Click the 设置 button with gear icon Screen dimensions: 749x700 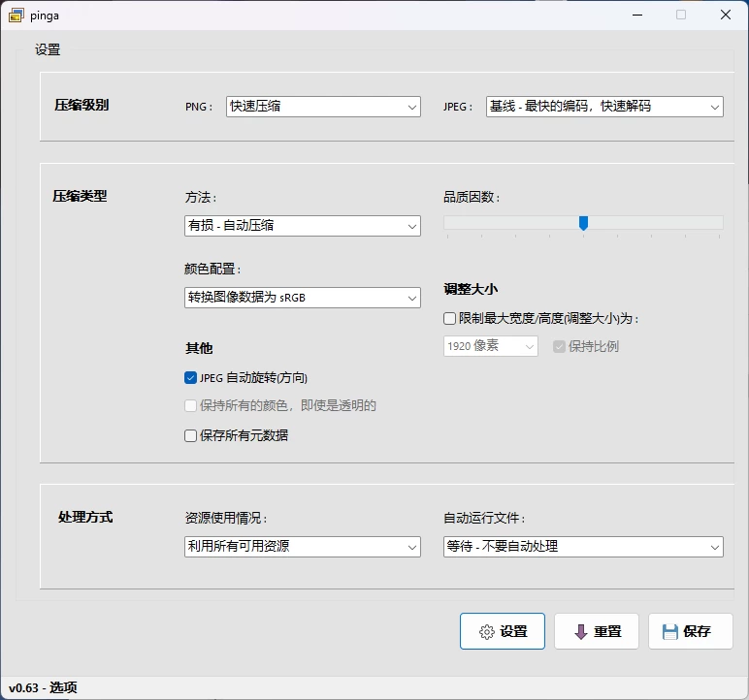[x=503, y=631]
